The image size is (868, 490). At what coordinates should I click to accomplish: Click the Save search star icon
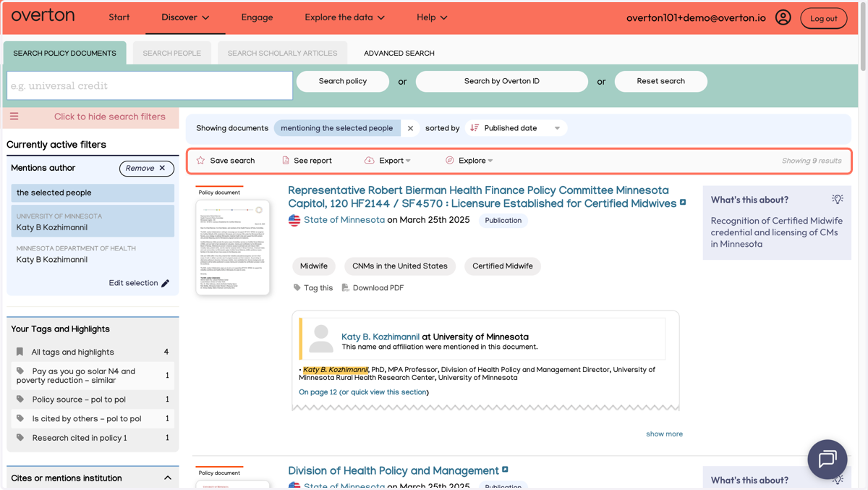pyautogui.click(x=201, y=161)
